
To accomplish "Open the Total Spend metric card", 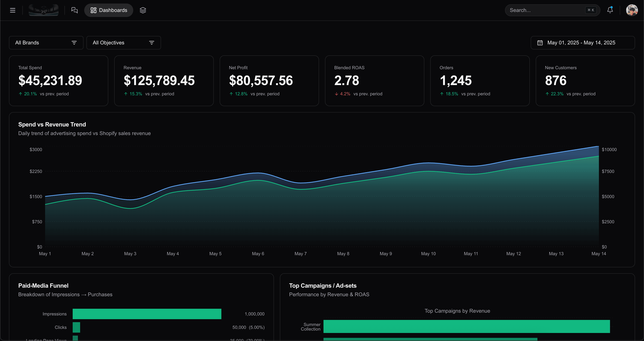I will [x=59, y=81].
